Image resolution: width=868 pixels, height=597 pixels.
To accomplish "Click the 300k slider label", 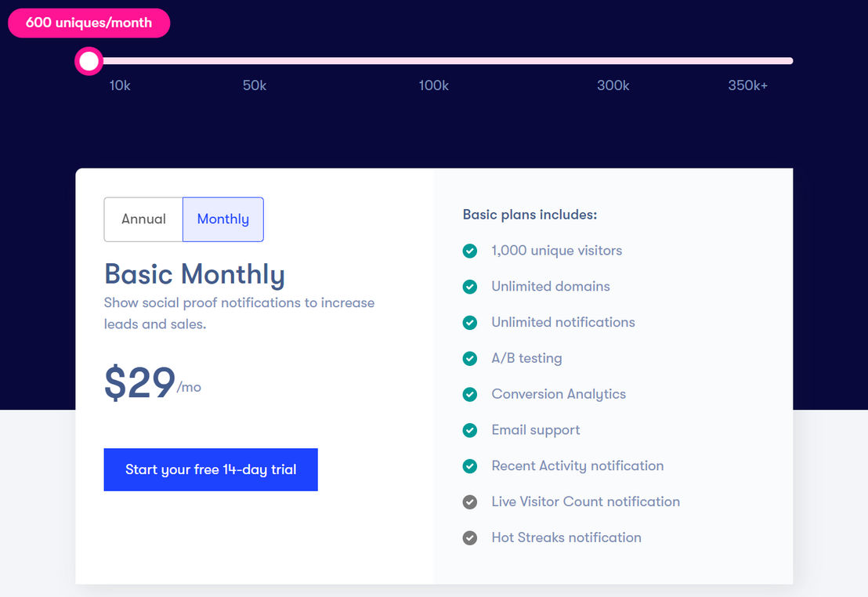I will (x=613, y=85).
